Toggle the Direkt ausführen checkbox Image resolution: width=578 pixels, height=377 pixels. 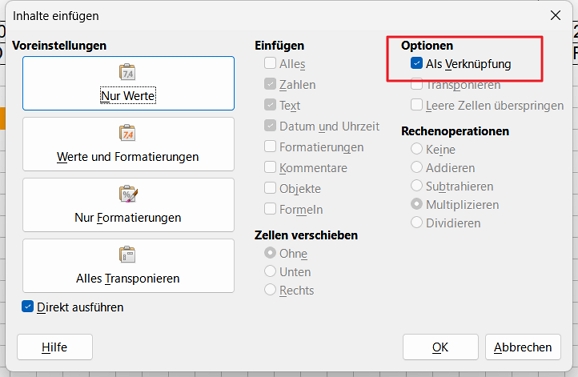(x=28, y=306)
